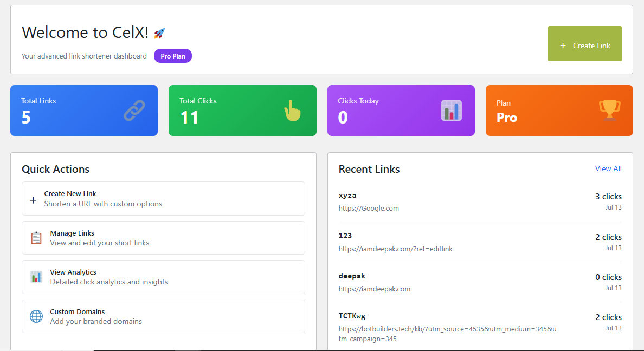Click the chart icon beside View Analytics
The width and height of the screenshot is (644, 351).
pyautogui.click(x=36, y=277)
